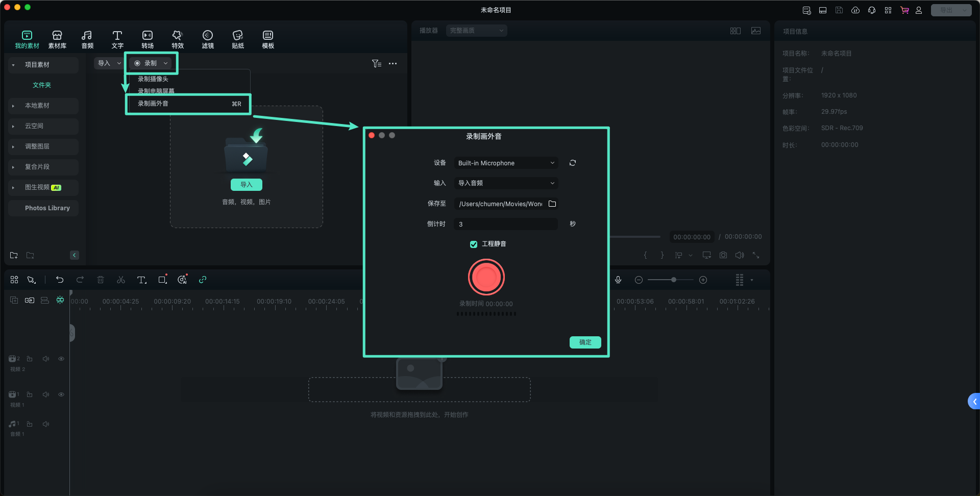Select 录制摄像头 menu entry
The image size is (980, 496).
click(x=153, y=79)
